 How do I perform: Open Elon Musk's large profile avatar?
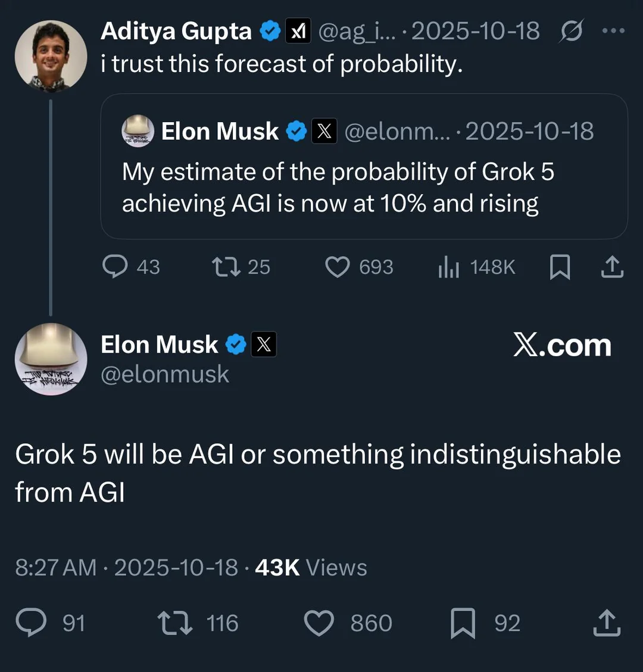[51, 359]
